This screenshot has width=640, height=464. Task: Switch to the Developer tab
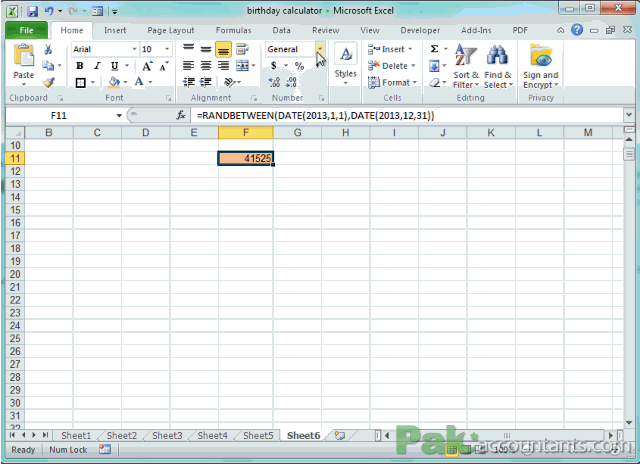pyautogui.click(x=420, y=30)
